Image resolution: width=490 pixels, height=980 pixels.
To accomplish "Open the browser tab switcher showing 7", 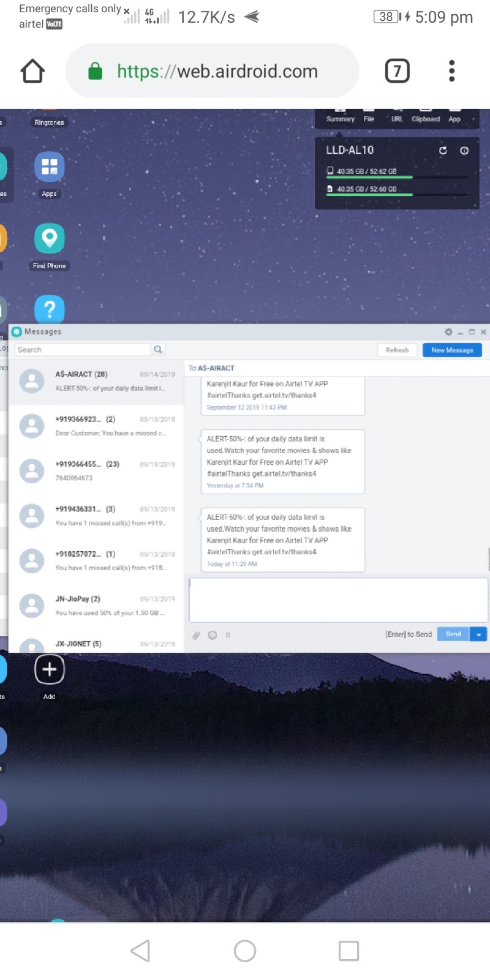I will pos(397,71).
